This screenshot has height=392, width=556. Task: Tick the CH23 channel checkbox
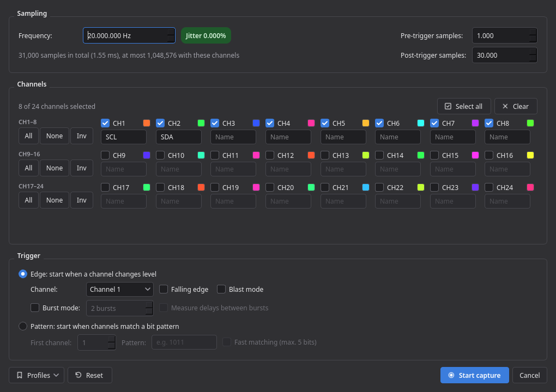pos(434,187)
